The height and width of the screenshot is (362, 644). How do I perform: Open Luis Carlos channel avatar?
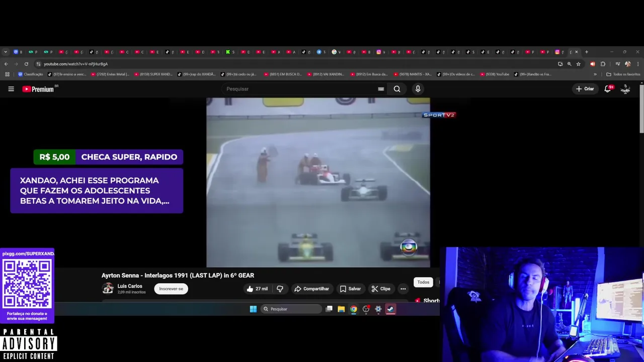click(x=108, y=289)
